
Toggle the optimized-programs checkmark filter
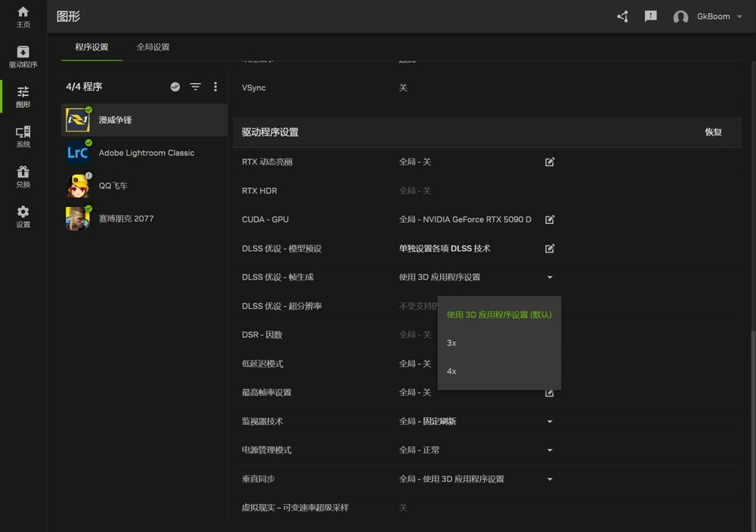click(x=175, y=86)
